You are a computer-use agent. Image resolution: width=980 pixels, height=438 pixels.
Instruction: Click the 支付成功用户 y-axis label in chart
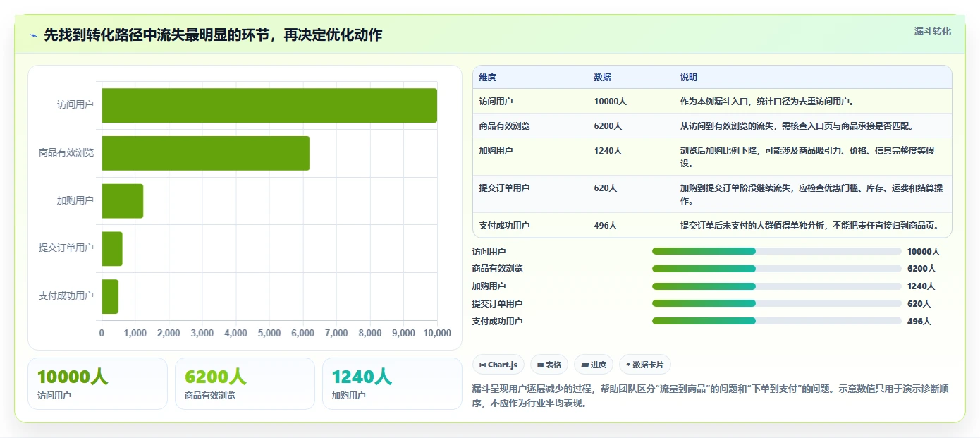click(66, 296)
